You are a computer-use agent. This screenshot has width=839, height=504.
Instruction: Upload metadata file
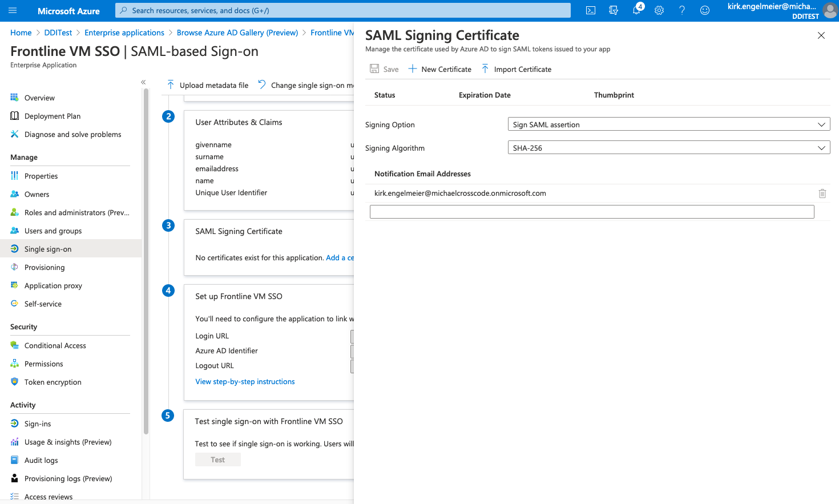point(207,84)
